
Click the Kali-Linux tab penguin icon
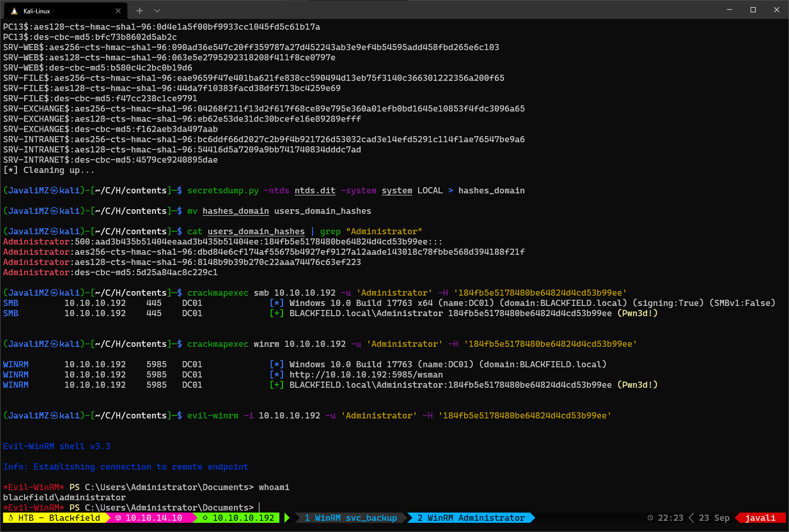[x=14, y=11]
